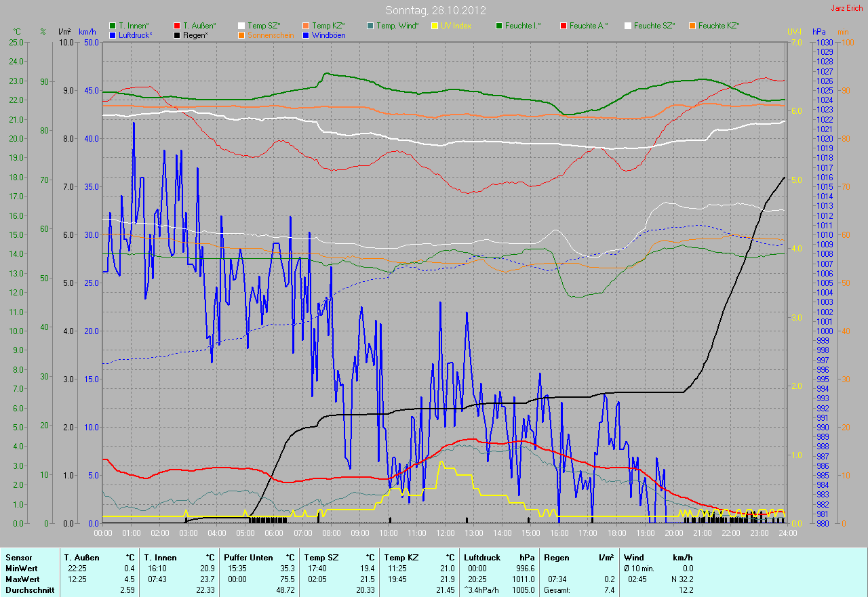This screenshot has width=868, height=597.
Task: Toggle the Feuchte I. series label
Action: pyautogui.click(x=522, y=26)
